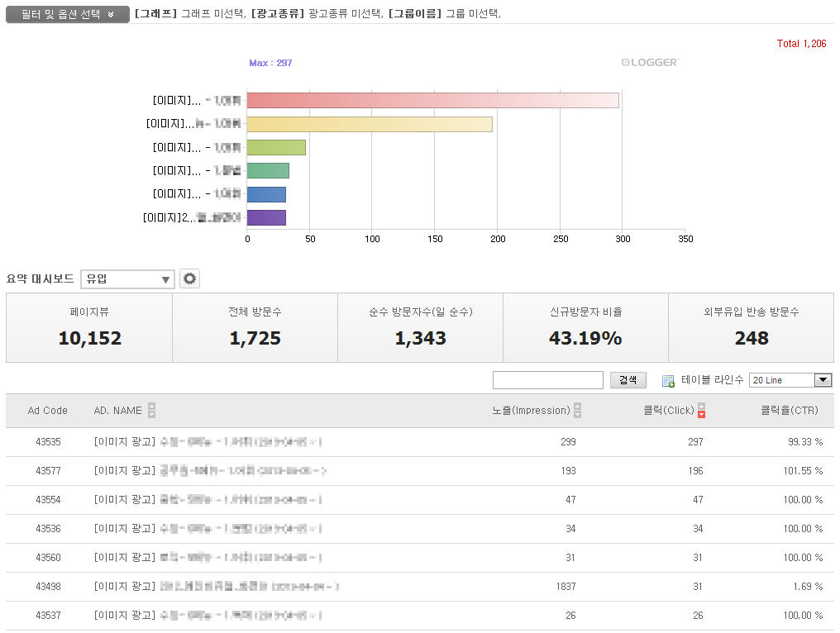Select the 페이지뷰 summary card
Image resolution: width=840 pixels, height=633 pixels.
point(89,327)
